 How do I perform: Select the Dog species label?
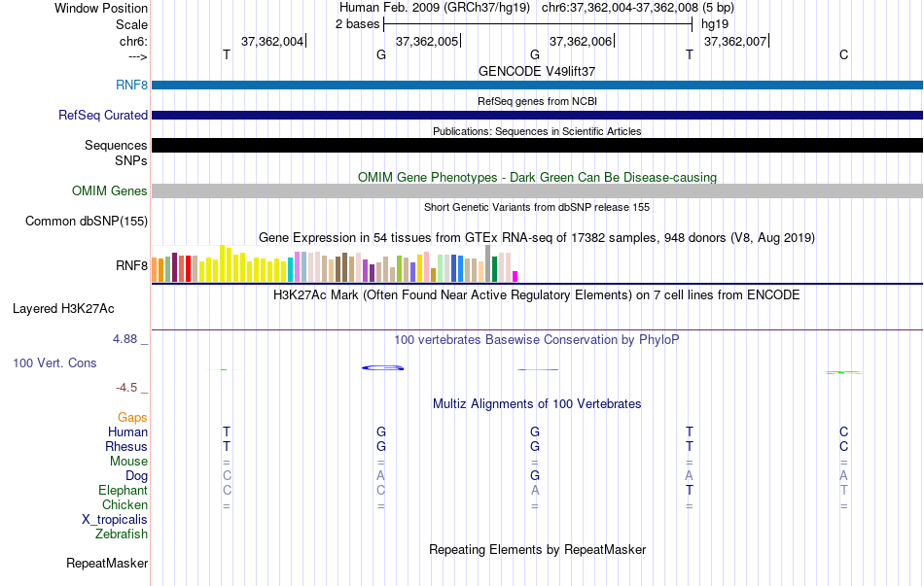click(x=136, y=475)
